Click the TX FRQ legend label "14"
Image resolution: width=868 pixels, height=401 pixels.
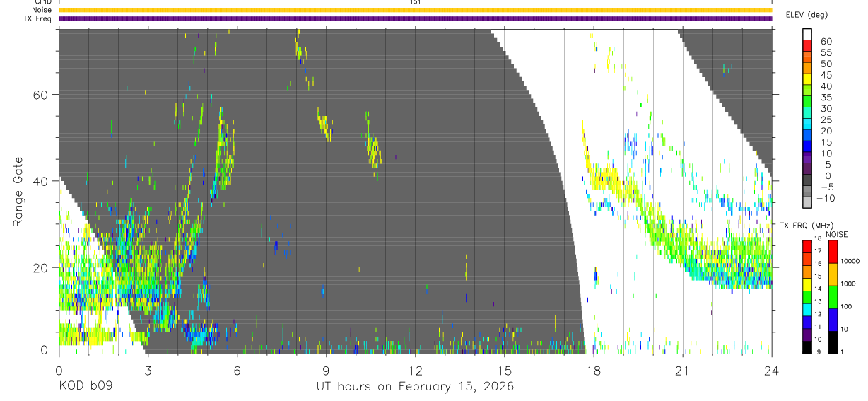click(x=819, y=289)
